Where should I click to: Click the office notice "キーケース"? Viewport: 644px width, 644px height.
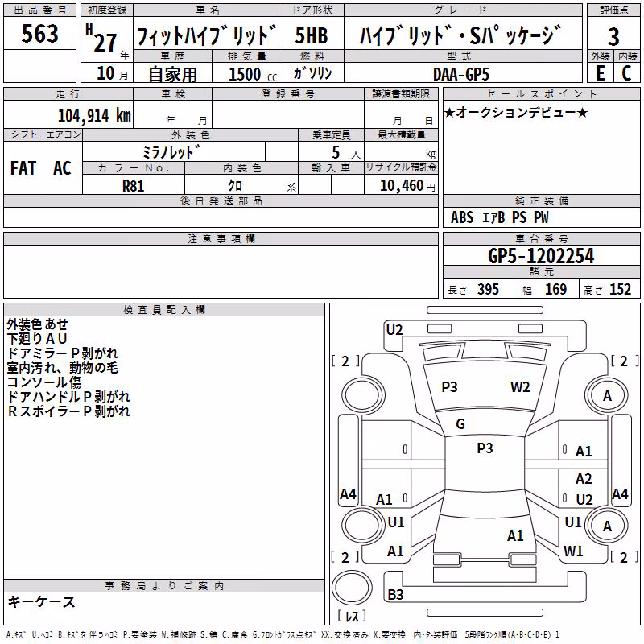click(x=41, y=601)
